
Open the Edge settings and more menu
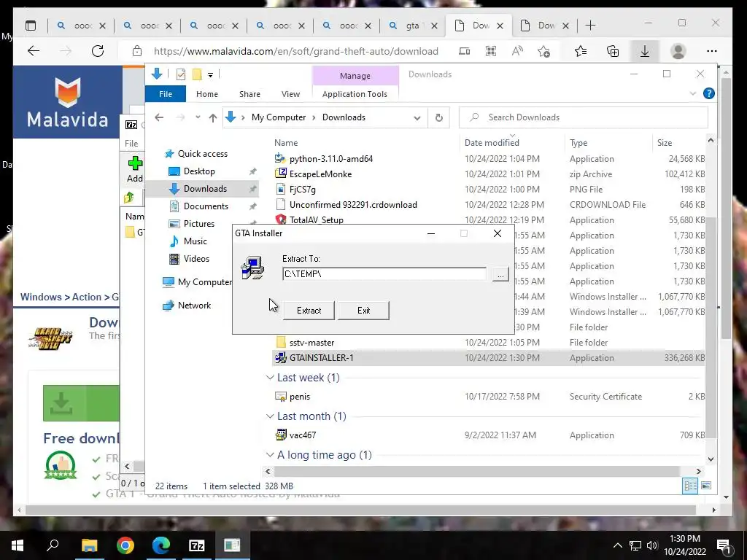click(712, 51)
